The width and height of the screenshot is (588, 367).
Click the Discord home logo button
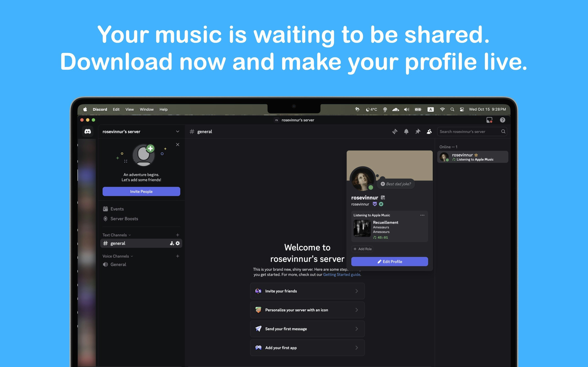click(88, 132)
